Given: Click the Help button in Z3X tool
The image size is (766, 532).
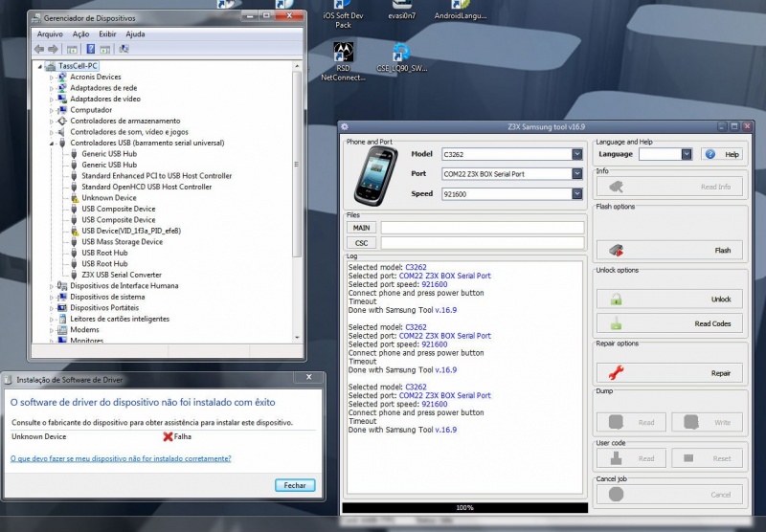Looking at the screenshot, I should [722, 154].
